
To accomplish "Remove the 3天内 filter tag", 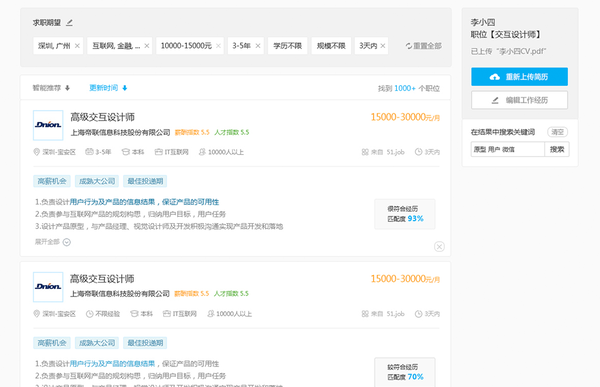I will pyautogui.click(x=383, y=46).
